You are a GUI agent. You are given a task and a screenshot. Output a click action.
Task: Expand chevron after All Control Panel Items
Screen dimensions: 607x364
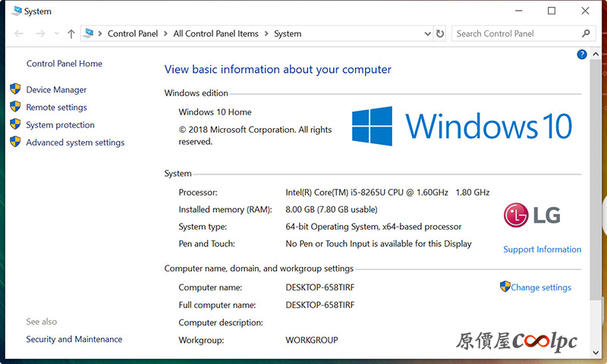point(266,33)
